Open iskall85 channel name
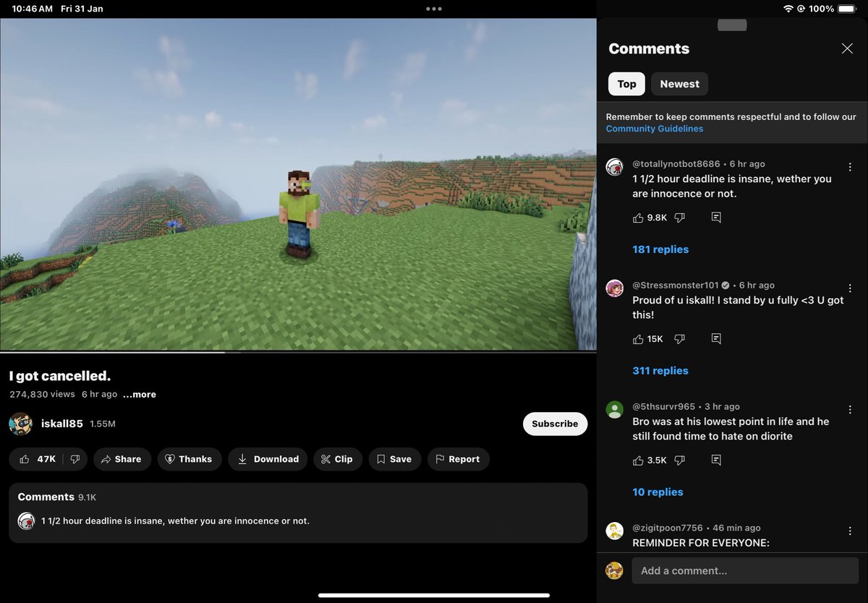868x603 pixels. (62, 424)
